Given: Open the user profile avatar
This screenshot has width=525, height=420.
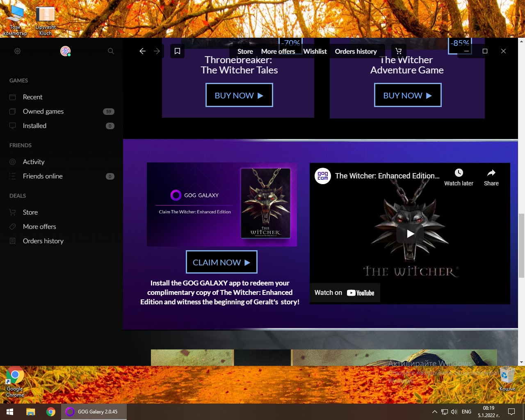Looking at the screenshot, I should tap(65, 51).
